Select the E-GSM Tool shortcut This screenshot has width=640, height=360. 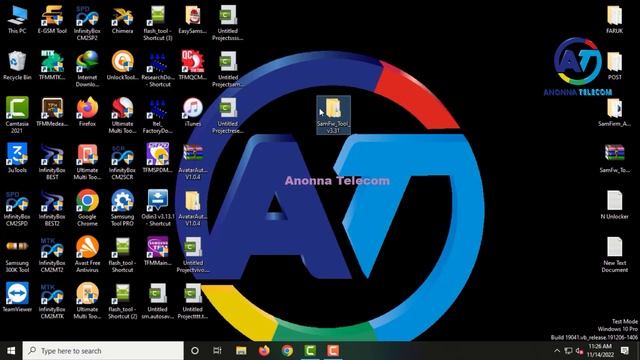coord(52,20)
